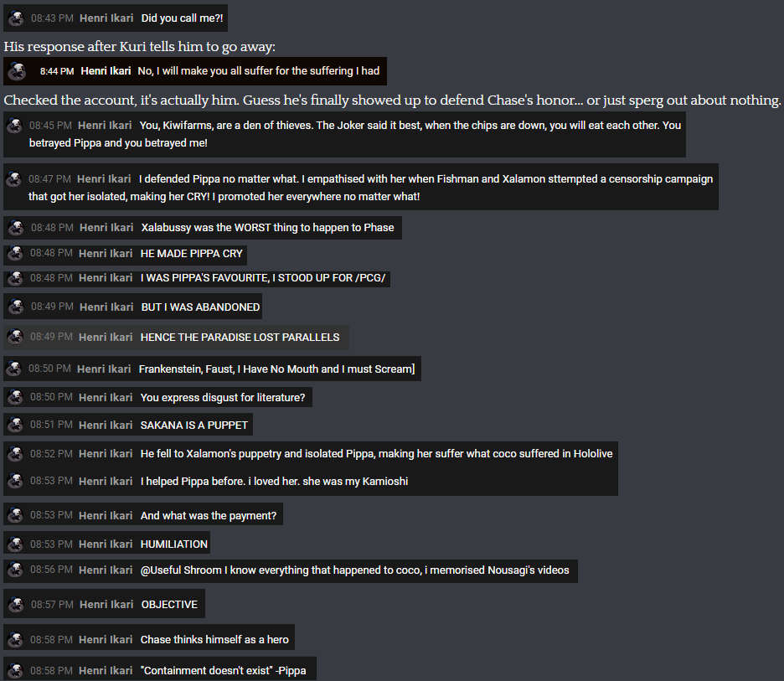Click the 08:50 PM timestamp on Frankenstein message

coord(49,369)
